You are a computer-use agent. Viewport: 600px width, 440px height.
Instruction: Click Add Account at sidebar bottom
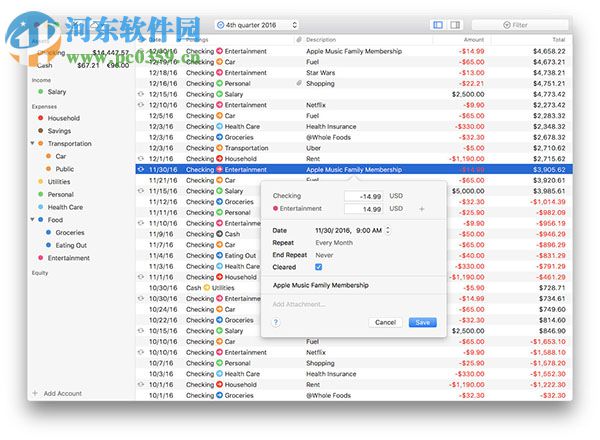[x=62, y=393]
